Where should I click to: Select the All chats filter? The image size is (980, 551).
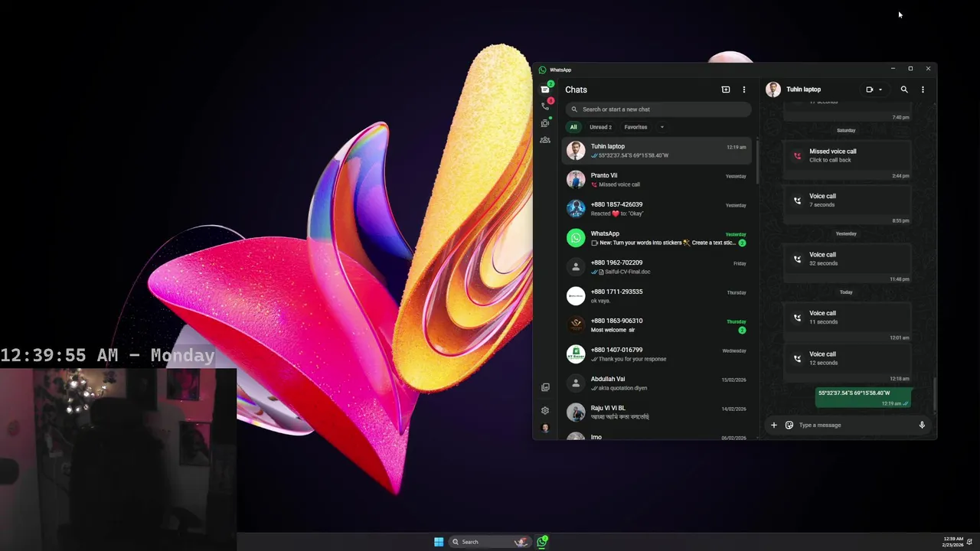[x=573, y=127]
